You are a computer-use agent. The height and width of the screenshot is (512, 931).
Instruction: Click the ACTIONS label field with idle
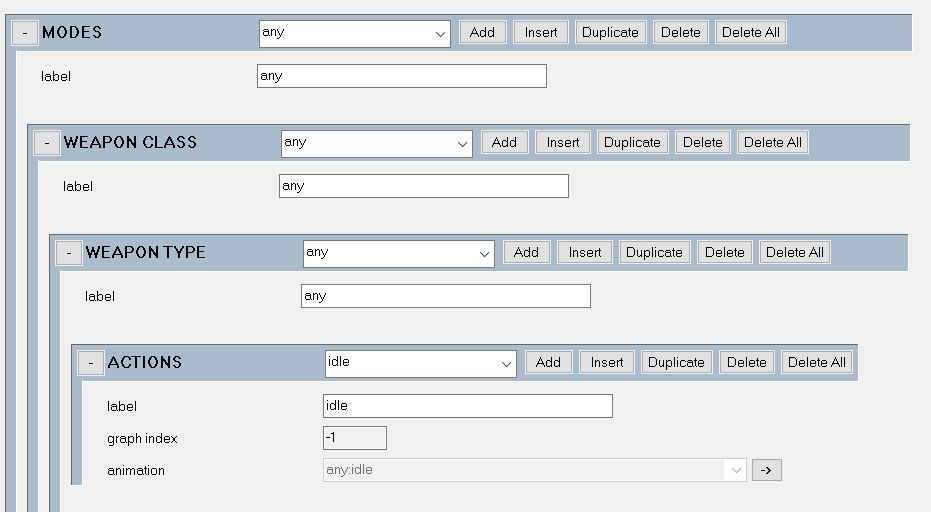(467, 406)
